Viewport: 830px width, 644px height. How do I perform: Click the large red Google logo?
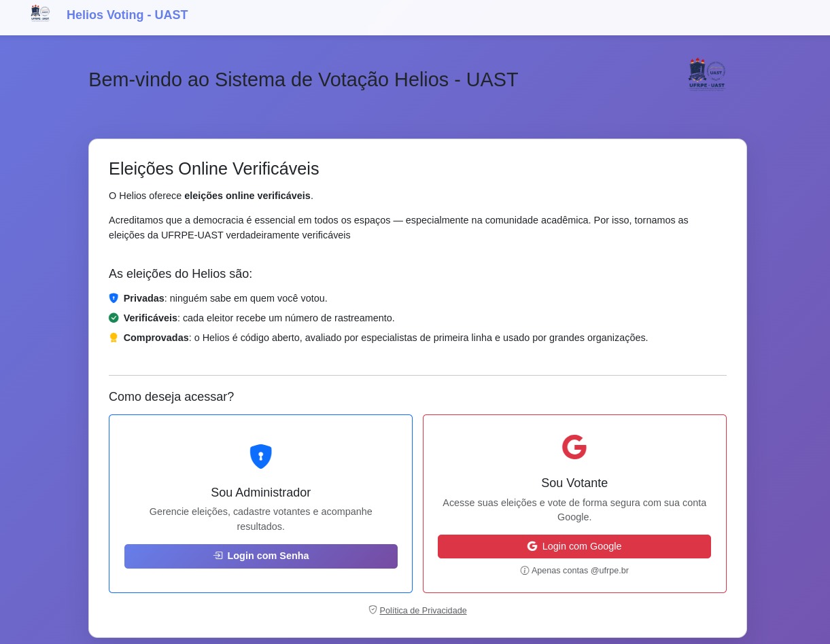574,447
